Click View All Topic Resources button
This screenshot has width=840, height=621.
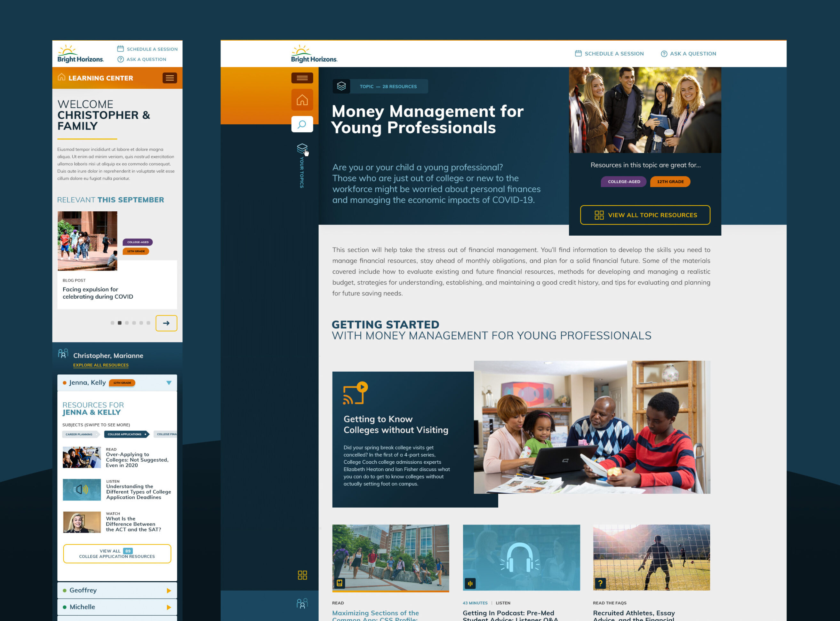tap(645, 215)
